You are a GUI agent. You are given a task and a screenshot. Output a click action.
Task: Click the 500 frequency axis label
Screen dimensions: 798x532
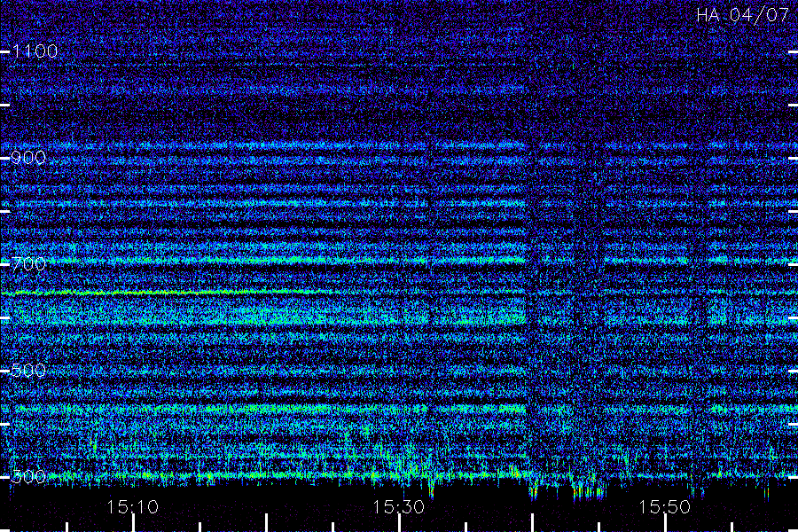click(28, 371)
